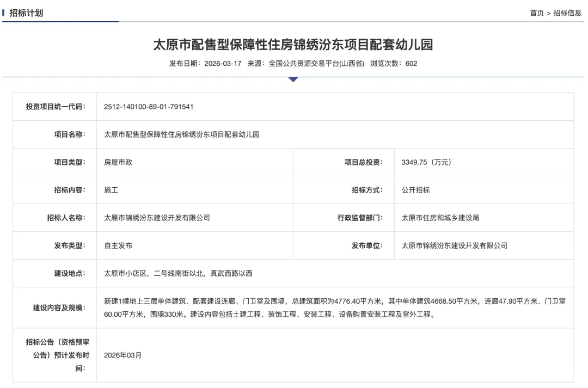
Task: Click the 自主发布 value
Action: click(118, 245)
